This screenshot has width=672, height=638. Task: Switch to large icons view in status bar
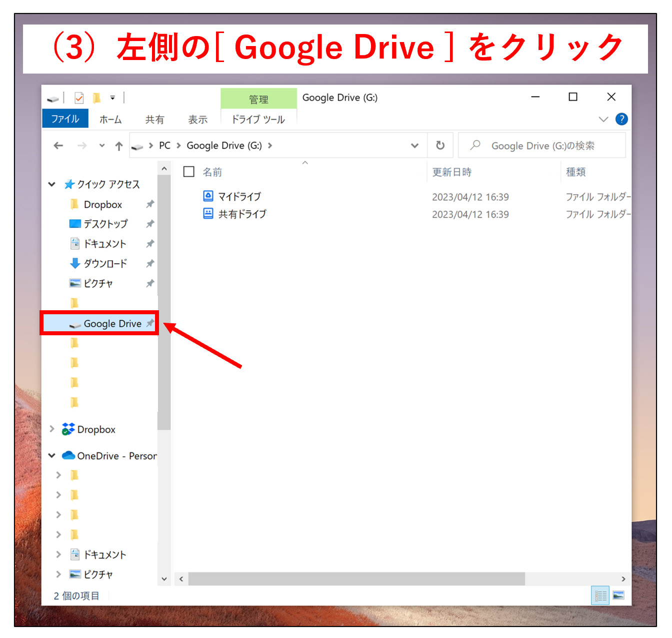(x=618, y=595)
